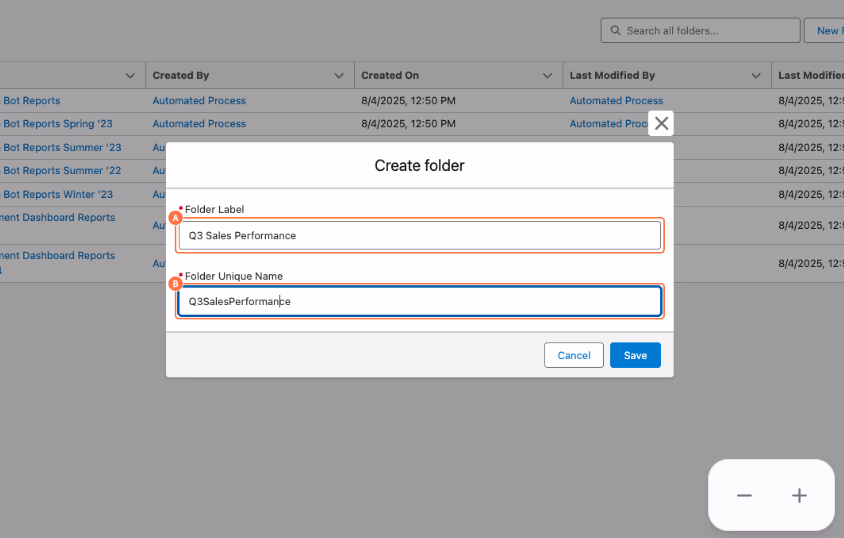Click Automated Process creator in Spring '23 row

pos(199,124)
